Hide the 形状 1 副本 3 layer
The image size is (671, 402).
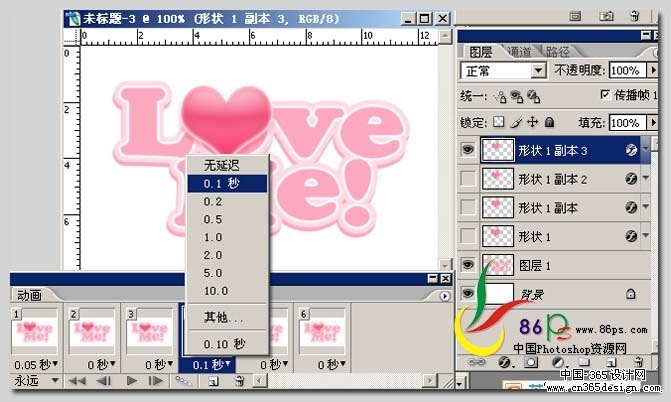468,150
